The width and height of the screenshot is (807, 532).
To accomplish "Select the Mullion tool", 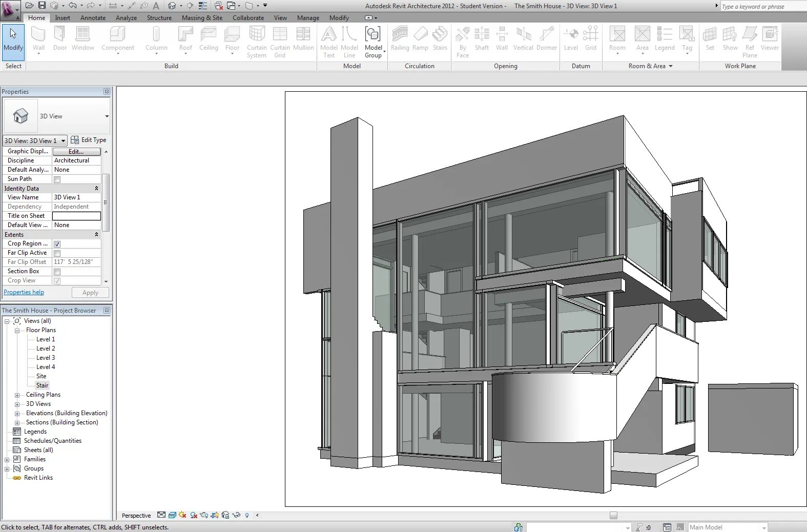I will [303, 39].
